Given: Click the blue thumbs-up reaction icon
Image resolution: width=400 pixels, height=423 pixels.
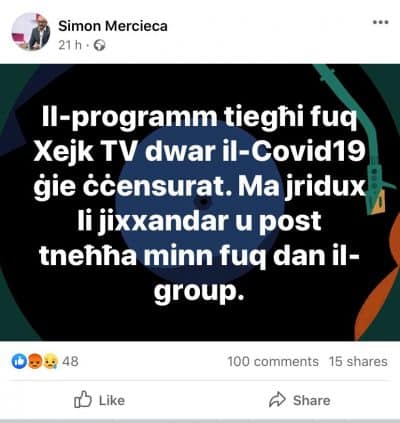Looking at the screenshot, I should [x=19, y=361].
